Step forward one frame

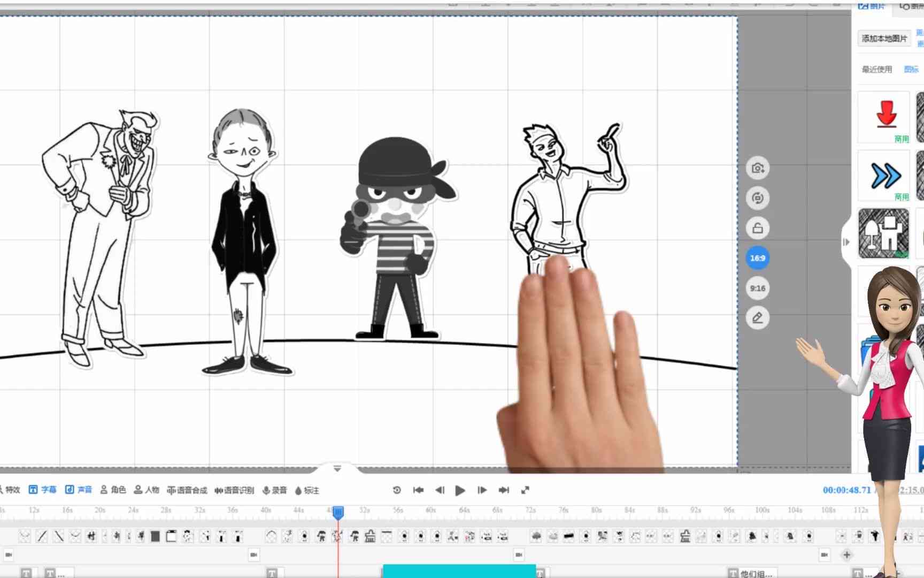click(482, 490)
